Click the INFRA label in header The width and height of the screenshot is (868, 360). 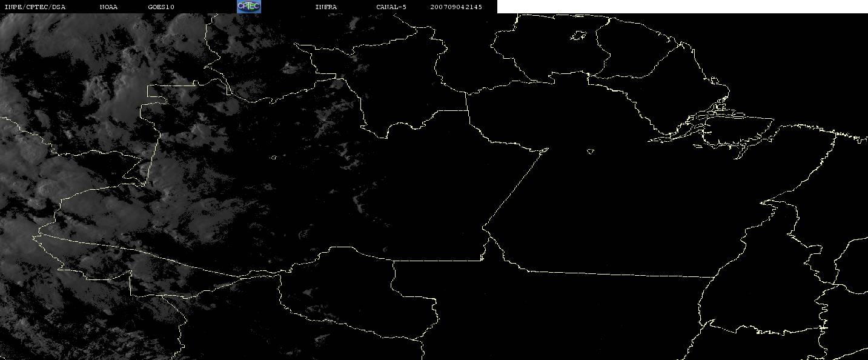pos(326,7)
